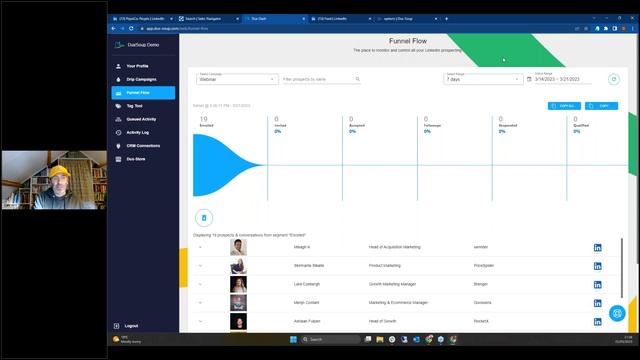This screenshot has width=640, height=360.
Task: Click the avatar in Head of Acquisition Marketing row
Action: (238, 247)
